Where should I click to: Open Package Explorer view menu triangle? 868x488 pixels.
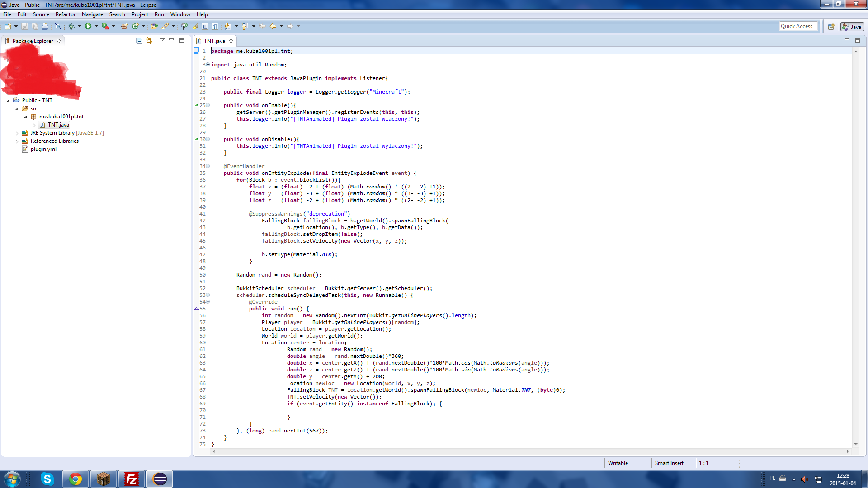[x=162, y=40]
